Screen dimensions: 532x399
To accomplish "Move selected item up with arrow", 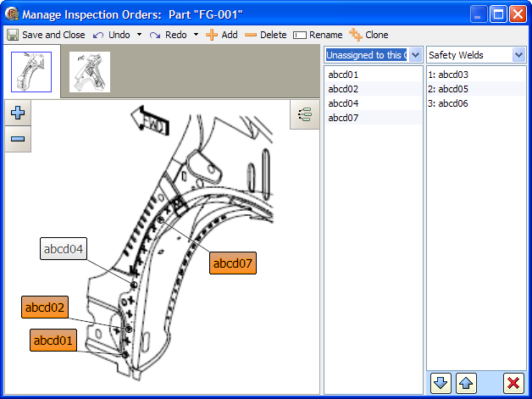I will (x=465, y=382).
